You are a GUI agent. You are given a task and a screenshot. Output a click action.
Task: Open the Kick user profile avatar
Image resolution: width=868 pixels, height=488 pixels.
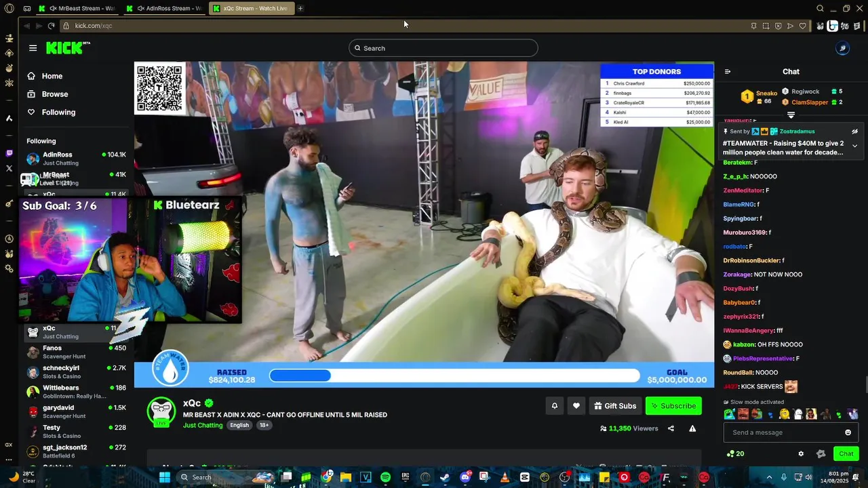842,48
